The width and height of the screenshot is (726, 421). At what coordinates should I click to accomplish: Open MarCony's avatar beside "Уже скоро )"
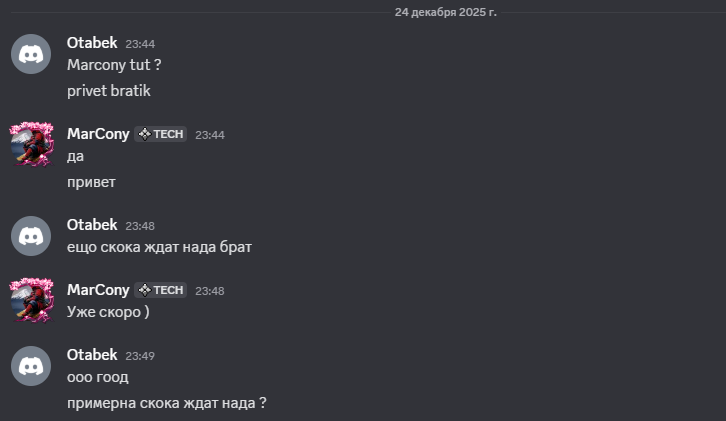coord(30,300)
